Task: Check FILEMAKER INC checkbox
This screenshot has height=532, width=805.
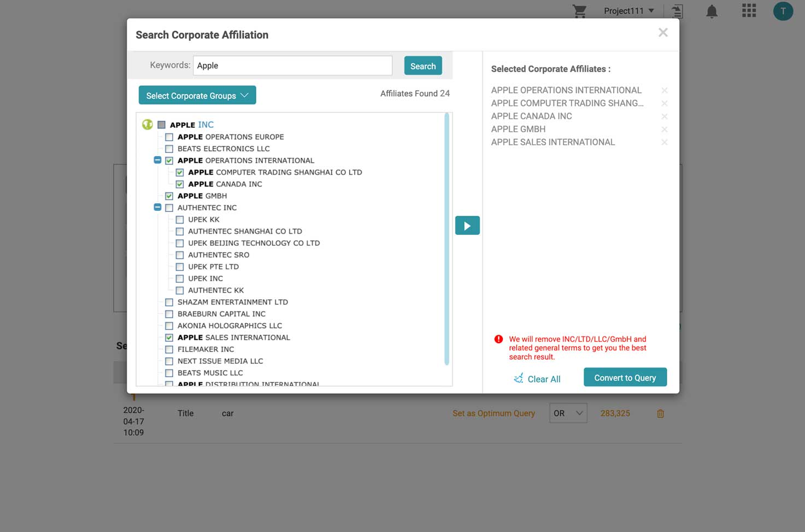Action: pos(169,350)
